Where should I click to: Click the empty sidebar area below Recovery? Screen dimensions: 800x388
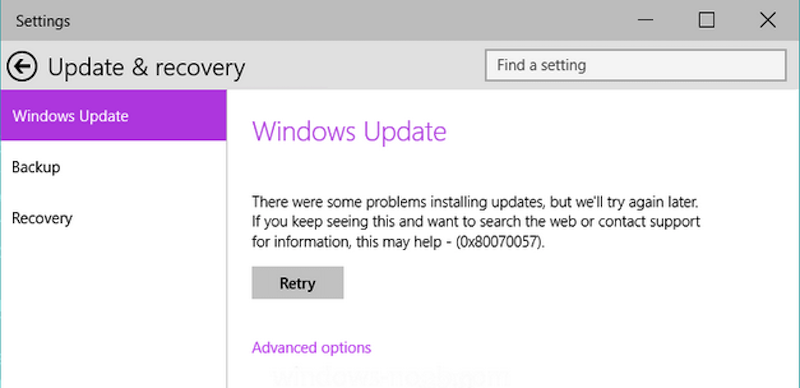(x=113, y=316)
